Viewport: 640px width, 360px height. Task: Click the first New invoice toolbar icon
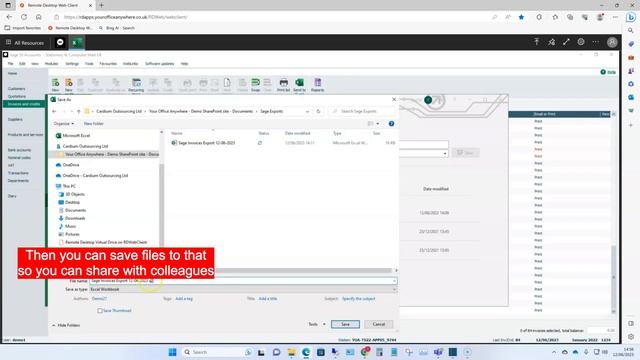point(56,85)
